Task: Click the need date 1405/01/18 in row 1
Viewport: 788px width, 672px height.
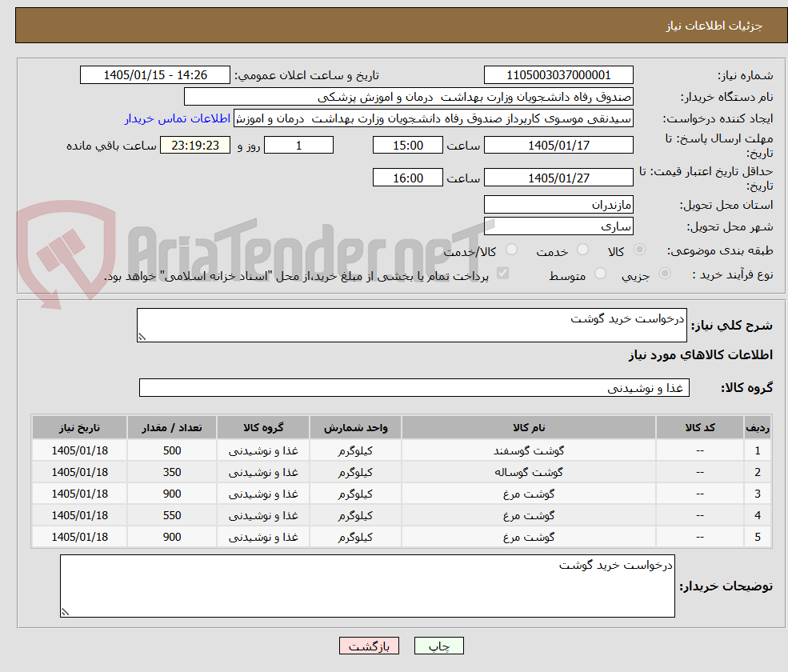Action: (x=79, y=451)
